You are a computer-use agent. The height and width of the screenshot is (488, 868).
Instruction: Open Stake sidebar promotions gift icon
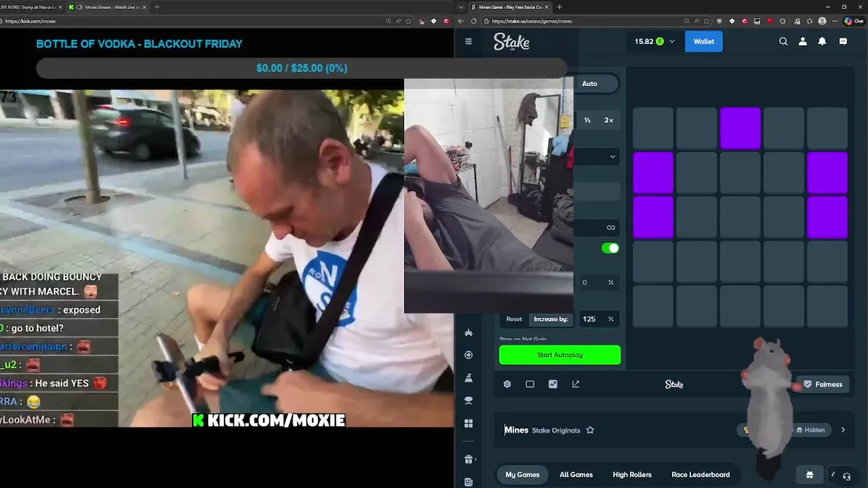coord(468,460)
